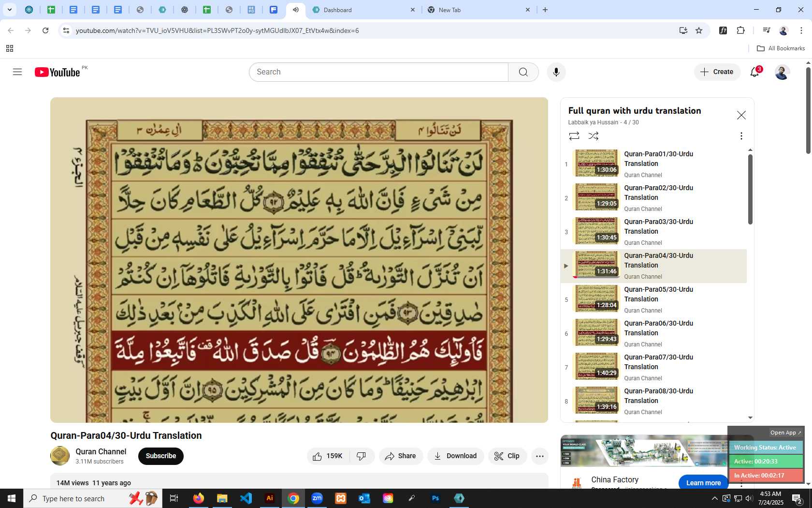The width and height of the screenshot is (812, 508).
Task: Go back in browser history
Action: (11, 30)
